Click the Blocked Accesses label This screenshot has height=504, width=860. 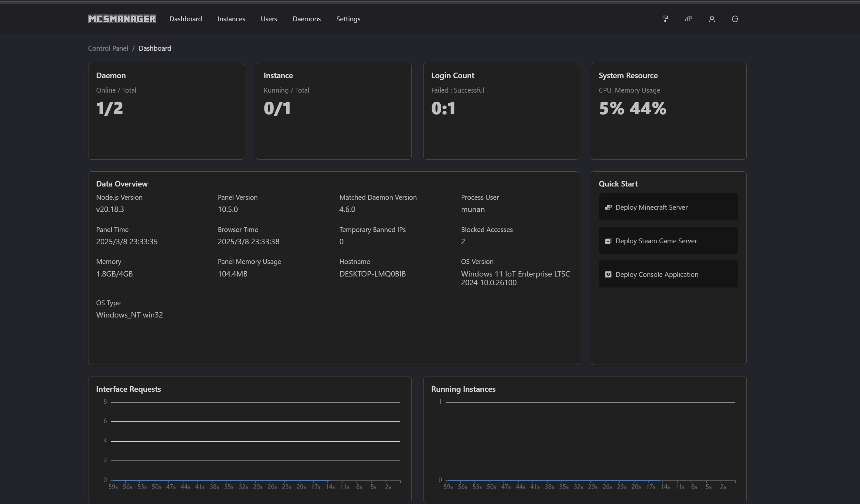click(x=486, y=229)
